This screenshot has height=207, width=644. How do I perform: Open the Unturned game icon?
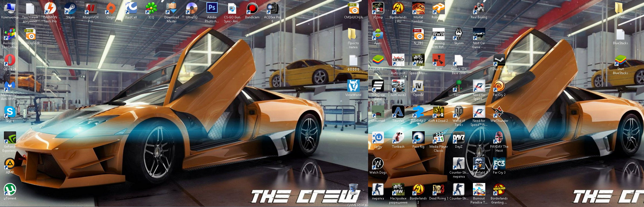tap(378, 112)
